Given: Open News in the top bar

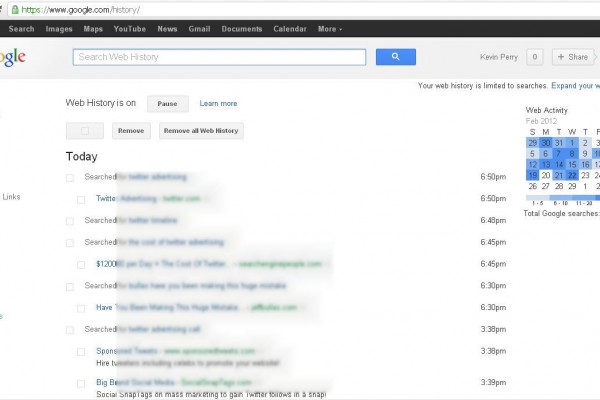Looking at the screenshot, I should pyautogui.click(x=167, y=29).
